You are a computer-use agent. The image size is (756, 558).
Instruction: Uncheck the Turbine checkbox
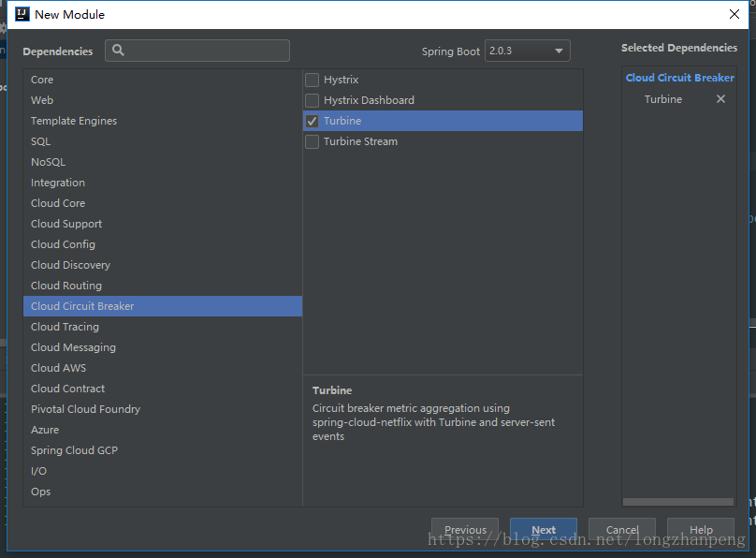coord(312,121)
